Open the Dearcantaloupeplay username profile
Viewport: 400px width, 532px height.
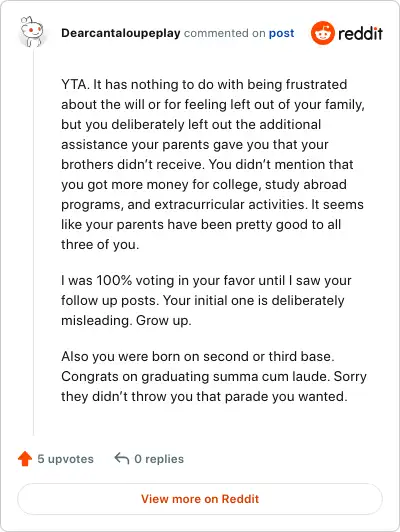coord(121,33)
